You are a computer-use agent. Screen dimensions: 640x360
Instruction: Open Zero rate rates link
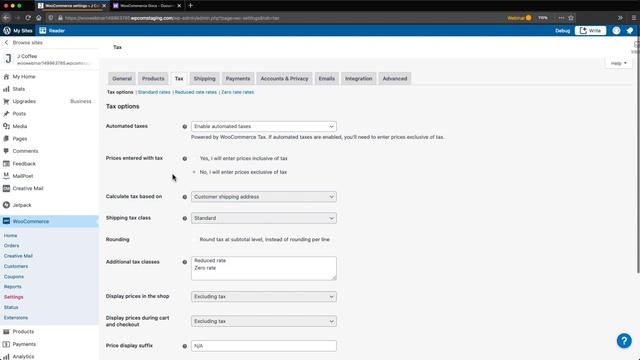coord(238,92)
